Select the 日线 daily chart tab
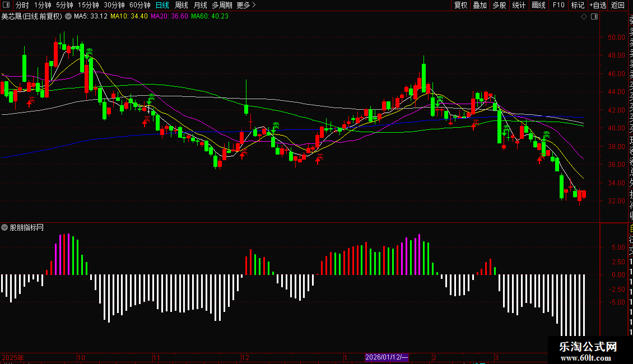The width and height of the screenshot is (633, 364). tap(162, 5)
